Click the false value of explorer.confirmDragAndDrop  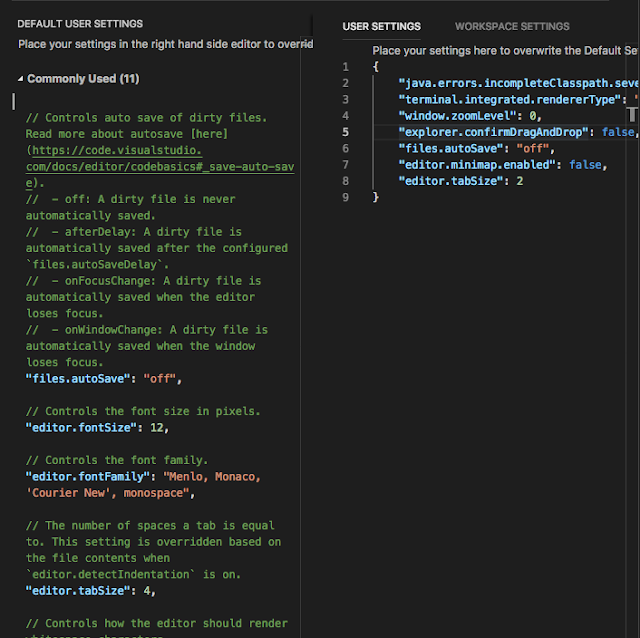tap(618, 132)
